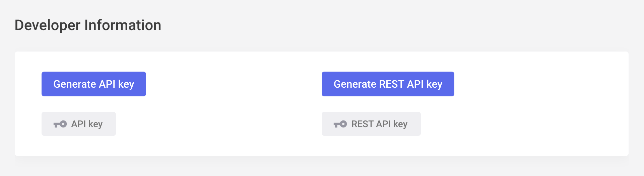
Task: Click the Developer Information heading
Action: (88, 25)
